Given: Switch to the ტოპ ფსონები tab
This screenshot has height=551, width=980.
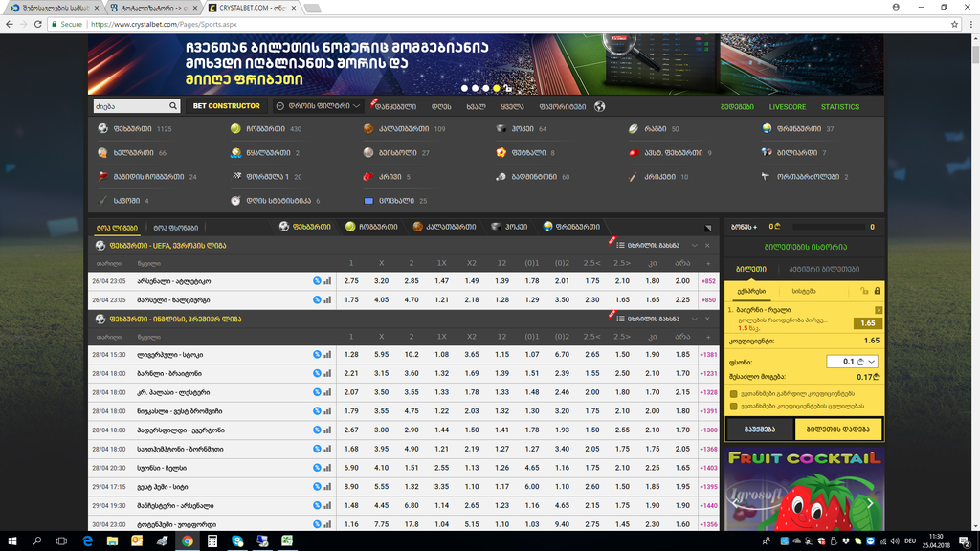Looking at the screenshot, I should (176, 228).
